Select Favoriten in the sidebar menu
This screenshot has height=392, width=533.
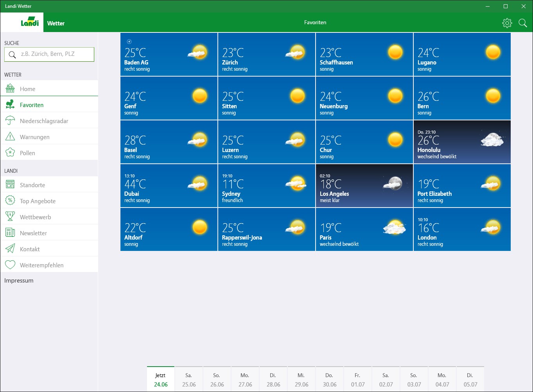pyautogui.click(x=49, y=105)
